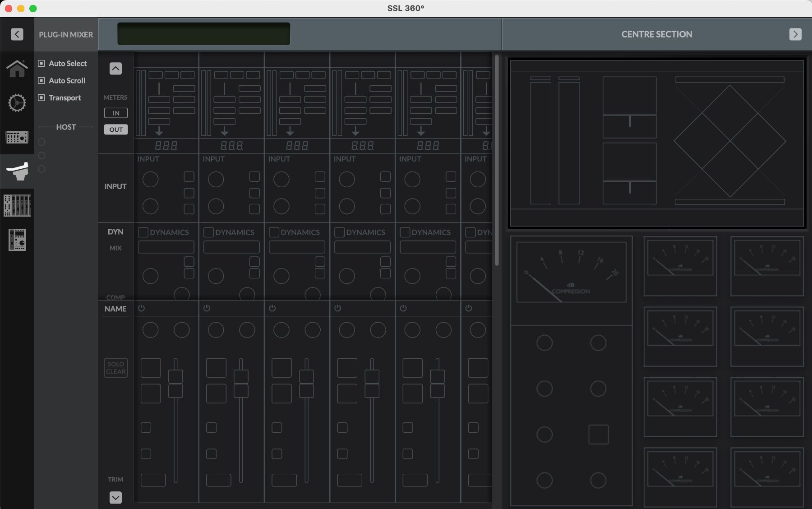812x509 pixels.
Task: Click the 8.8.8 readout on second channel
Action: click(231, 146)
